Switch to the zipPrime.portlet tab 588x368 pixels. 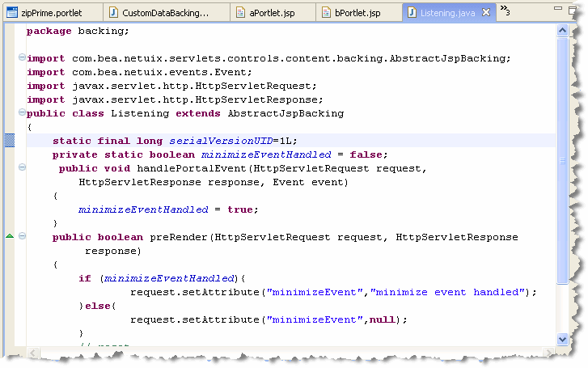(x=52, y=13)
